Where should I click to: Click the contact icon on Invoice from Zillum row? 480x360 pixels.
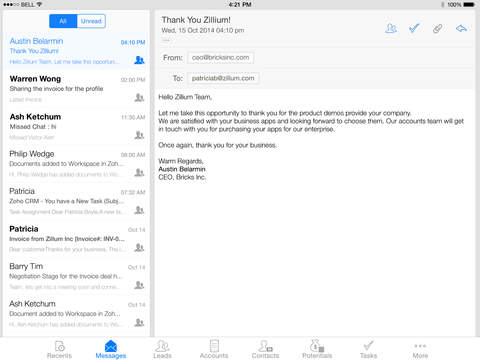(139, 247)
